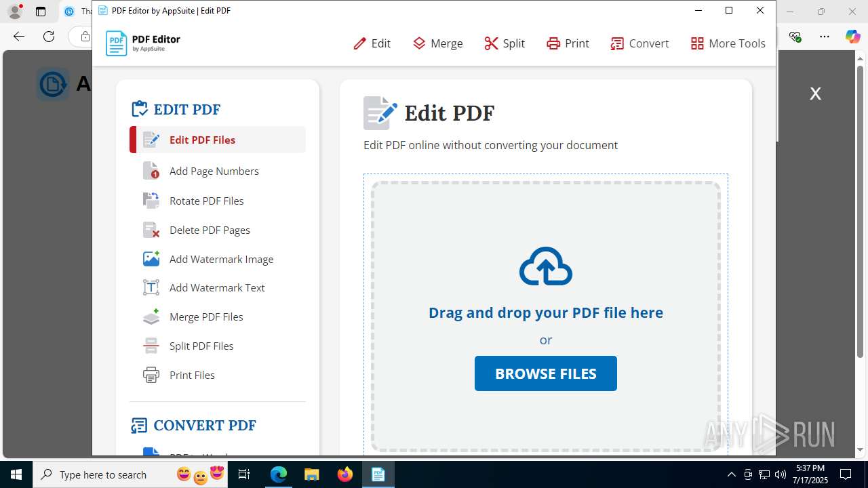Select Add Watermark Text in sidebar

click(x=218, y=287)
